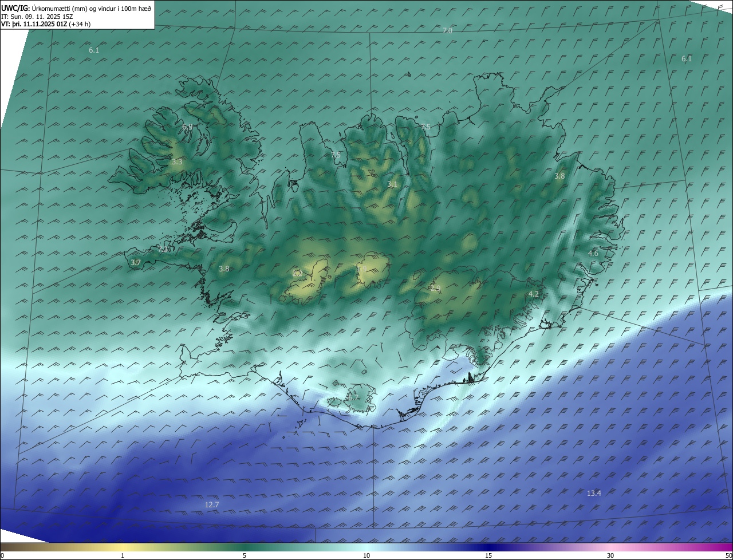
Task: Click color scale label 15
Action: click(x=488, y=555)
